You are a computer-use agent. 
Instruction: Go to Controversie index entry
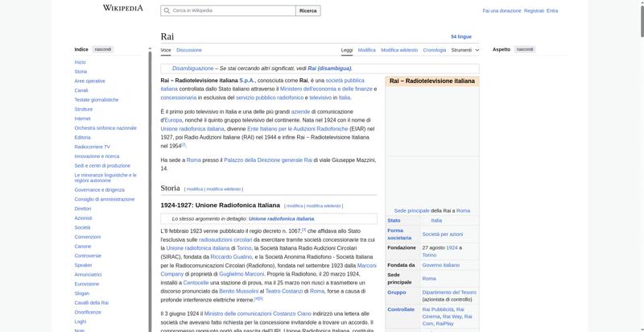coord(88,256)
